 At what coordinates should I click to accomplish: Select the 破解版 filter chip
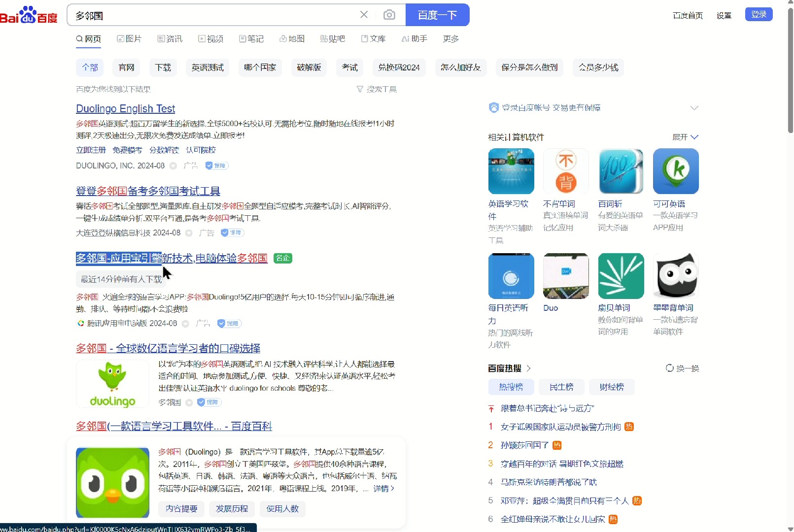309,67
